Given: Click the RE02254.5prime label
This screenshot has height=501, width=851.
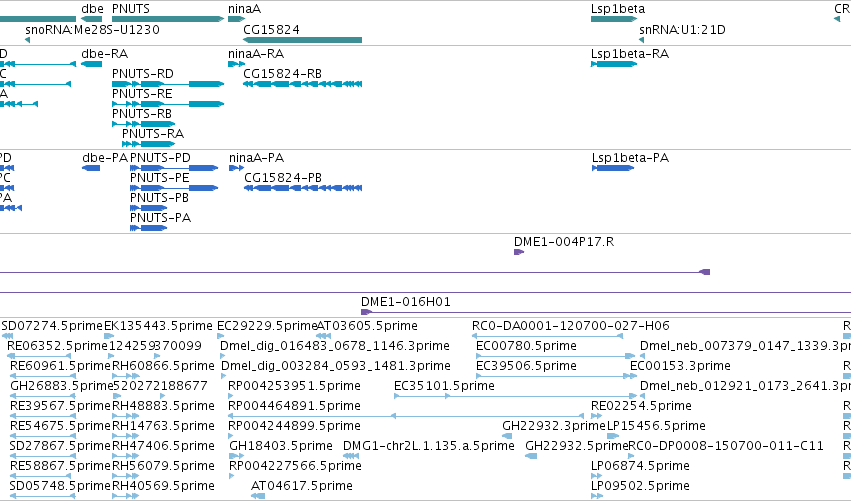Looking at the screenshot, I should (642, 406).
